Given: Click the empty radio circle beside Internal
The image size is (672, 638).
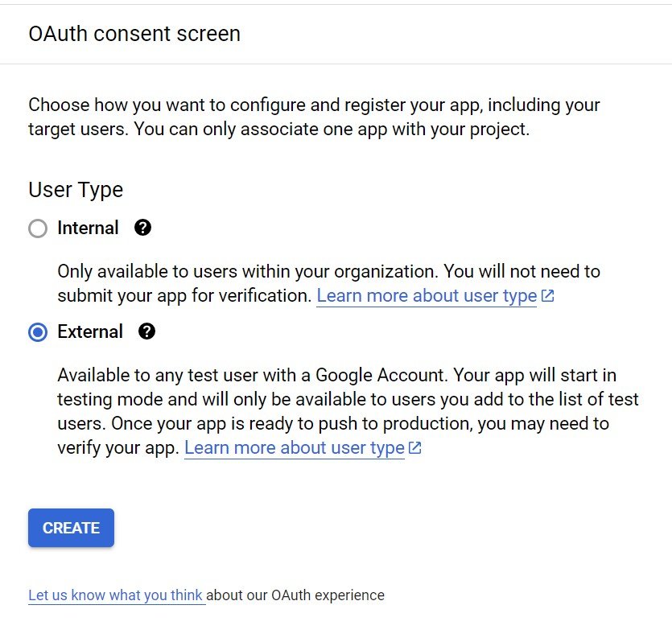Looking at the screenshot, I should coord(37,228).
